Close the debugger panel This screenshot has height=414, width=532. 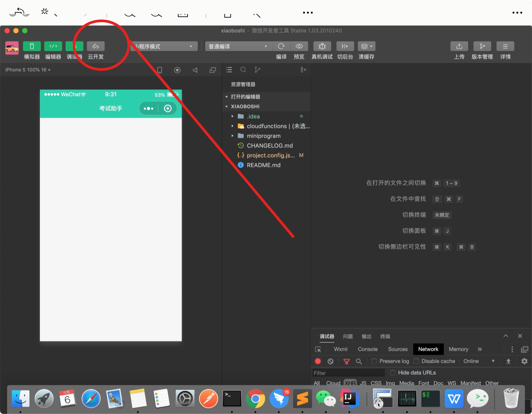click(x=520, y=336)
